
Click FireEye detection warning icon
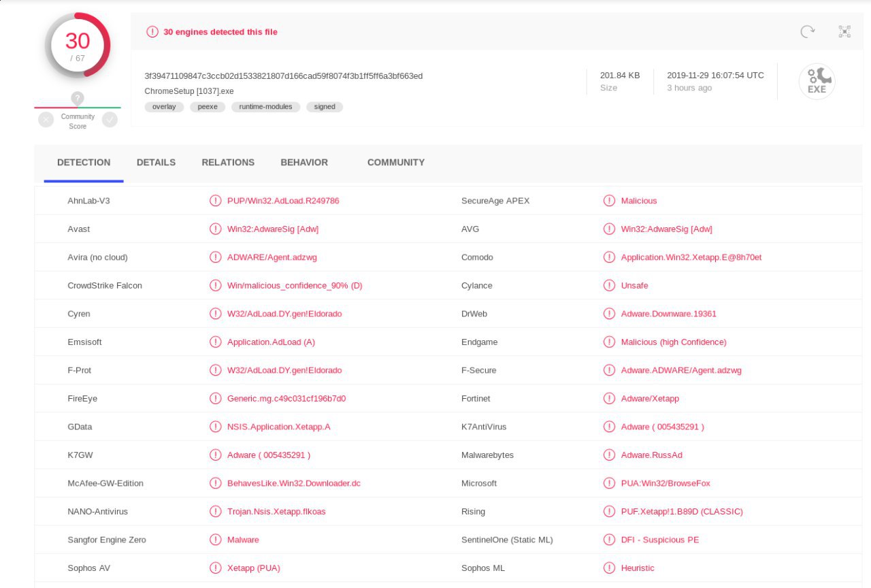tap(215, 399)
